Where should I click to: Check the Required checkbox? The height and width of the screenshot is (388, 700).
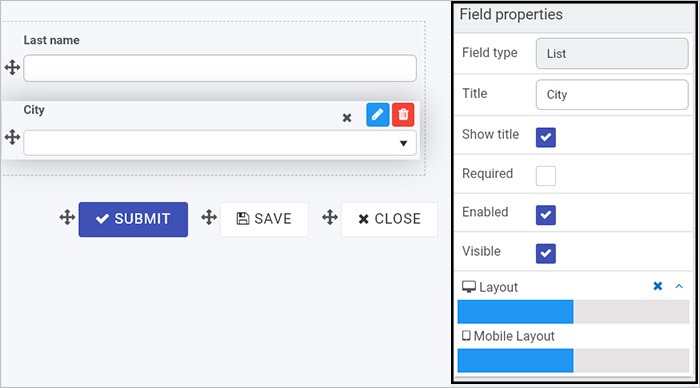pos(546,176)
